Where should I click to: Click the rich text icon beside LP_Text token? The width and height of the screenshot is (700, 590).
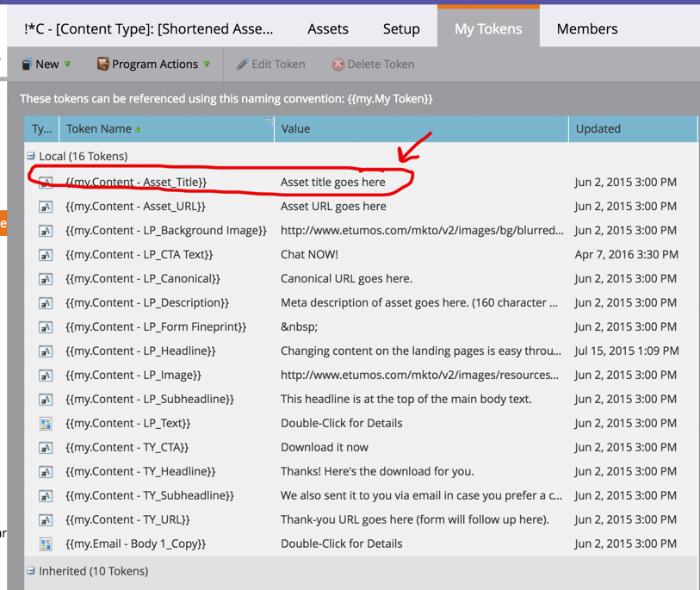(46, 424)
